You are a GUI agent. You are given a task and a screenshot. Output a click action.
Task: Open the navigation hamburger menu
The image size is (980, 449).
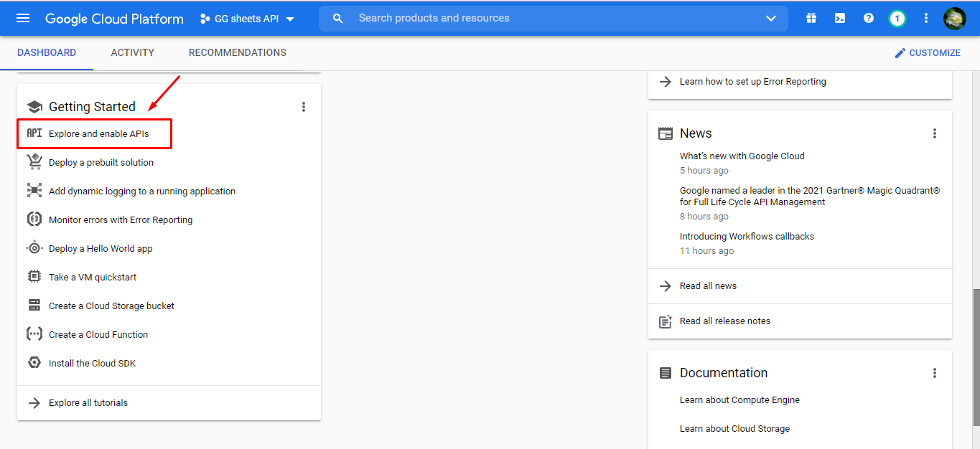point(23,18)
